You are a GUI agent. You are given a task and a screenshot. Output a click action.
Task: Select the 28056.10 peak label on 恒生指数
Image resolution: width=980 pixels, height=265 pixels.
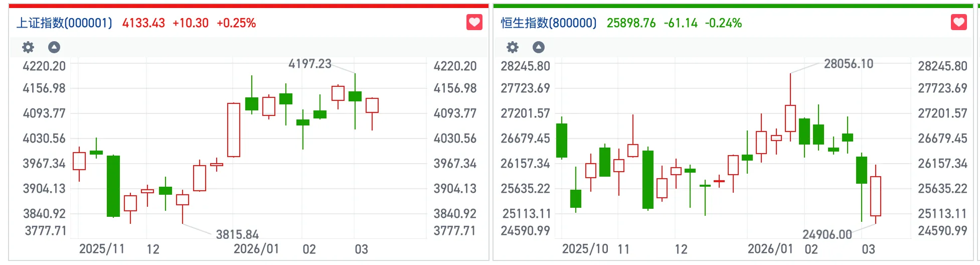(848, 64)
